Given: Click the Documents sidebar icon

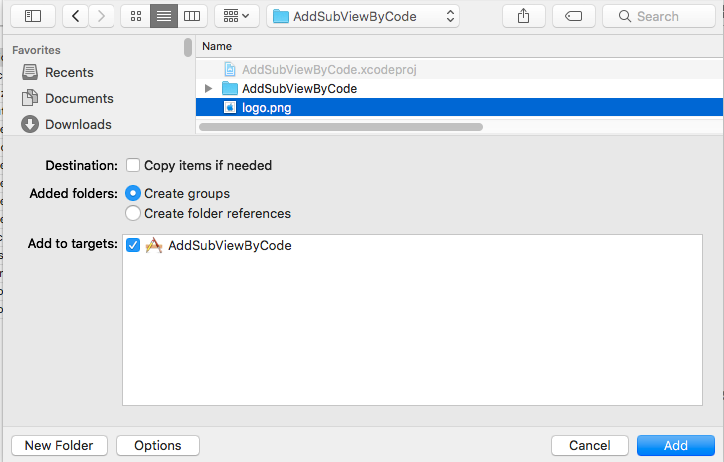Looking at the screenshot, I should [x=30, y=98].
